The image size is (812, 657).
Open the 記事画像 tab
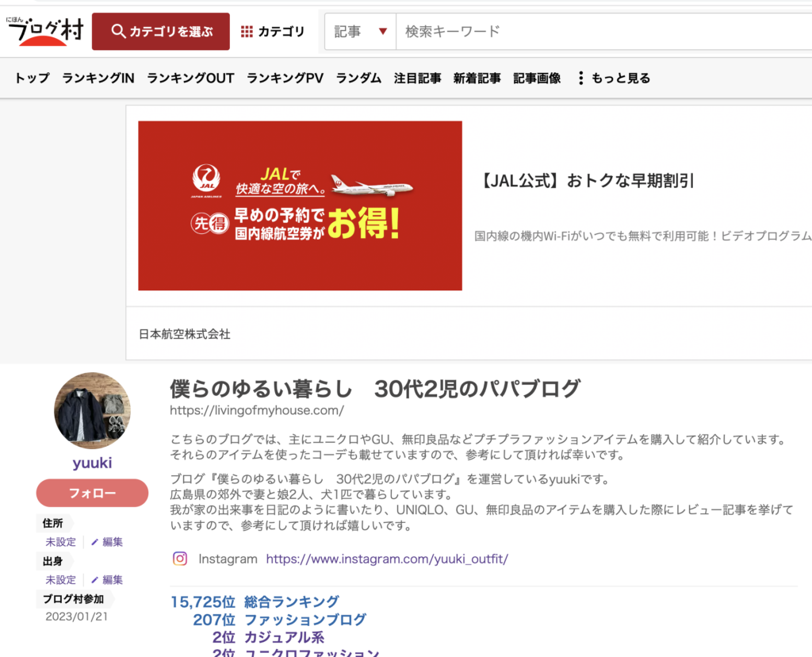[537, 79]
